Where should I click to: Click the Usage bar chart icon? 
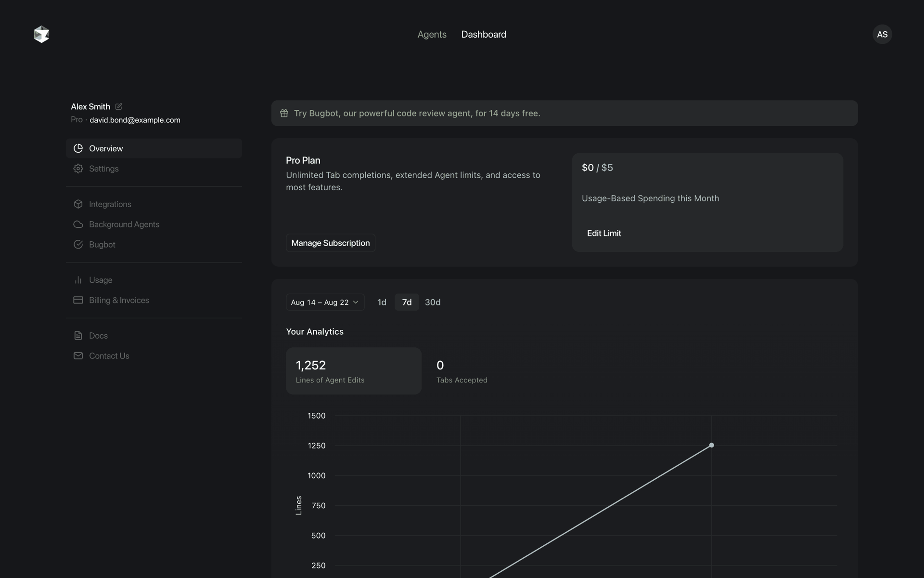click(x=78, y=280)
